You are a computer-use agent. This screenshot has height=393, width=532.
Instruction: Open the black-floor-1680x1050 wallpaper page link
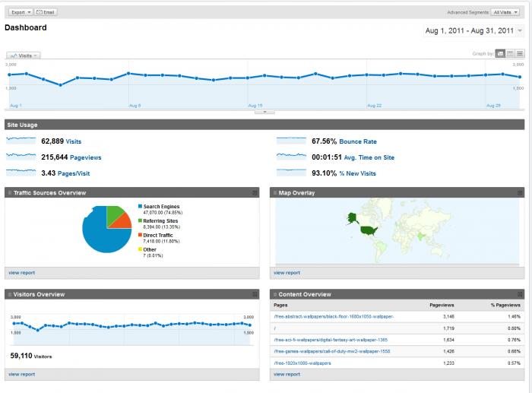click(x=334, y=316)
